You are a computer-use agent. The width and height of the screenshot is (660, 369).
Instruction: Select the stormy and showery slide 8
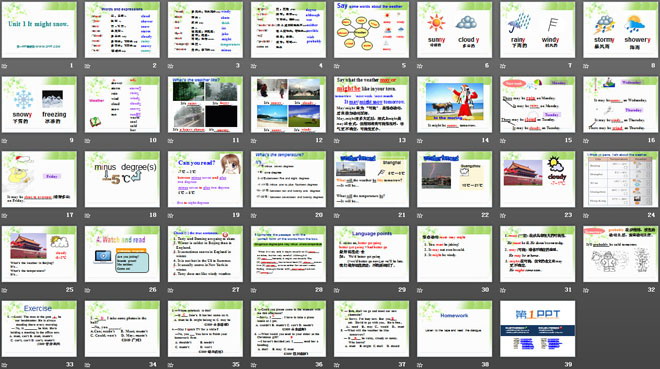(621, 30)
